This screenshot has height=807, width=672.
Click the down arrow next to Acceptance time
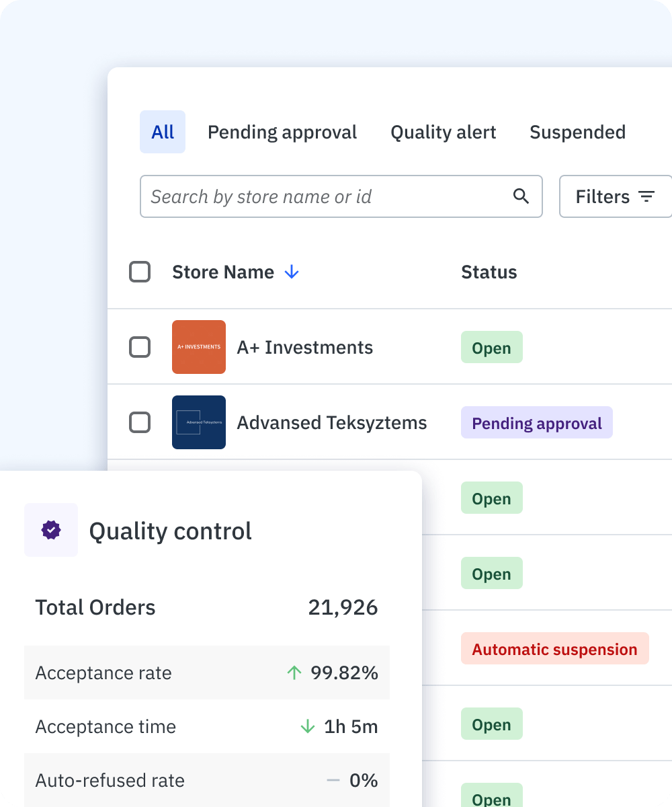click(x=306, y=726)
